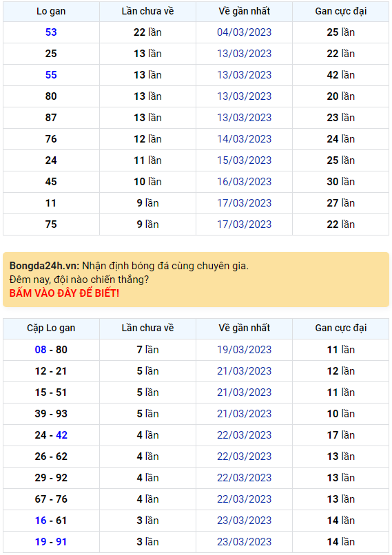Click lo gan number 87
Screen dimensions: 392x555
[x=51, y=118]
